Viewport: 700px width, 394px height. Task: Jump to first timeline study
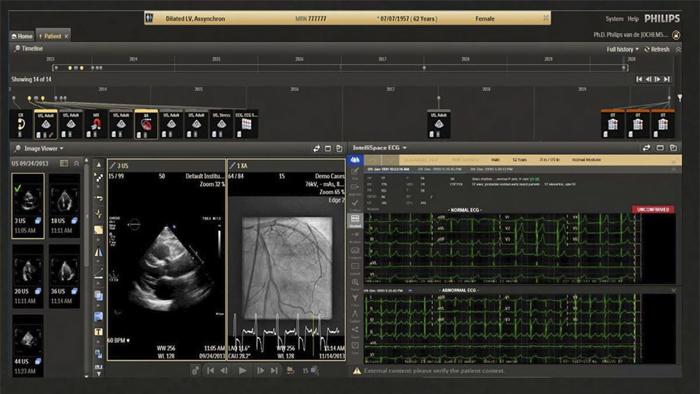639,79
